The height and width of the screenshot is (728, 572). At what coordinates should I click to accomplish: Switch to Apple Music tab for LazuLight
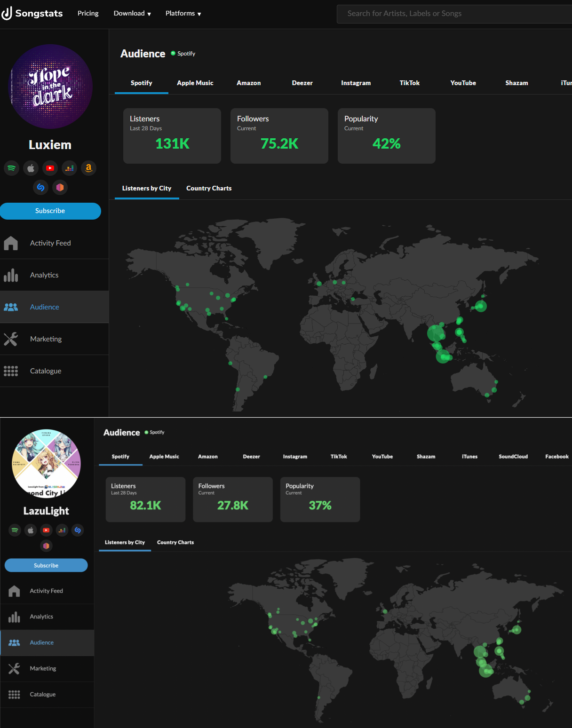tap(164, 457)
